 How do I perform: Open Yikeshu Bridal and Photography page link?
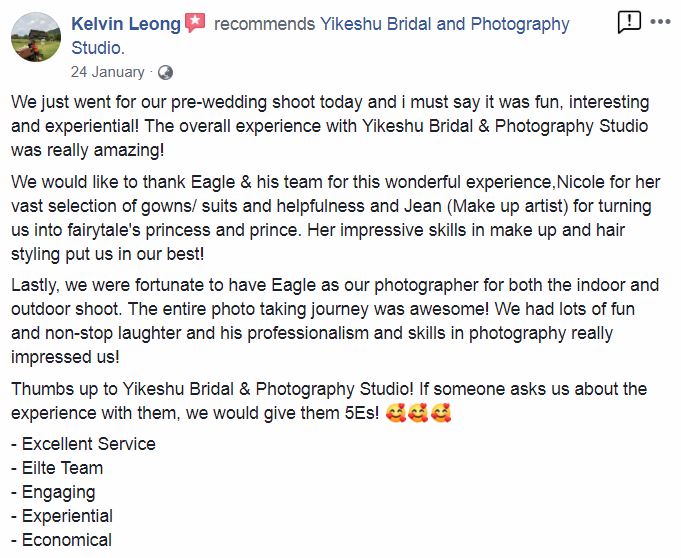320,36
